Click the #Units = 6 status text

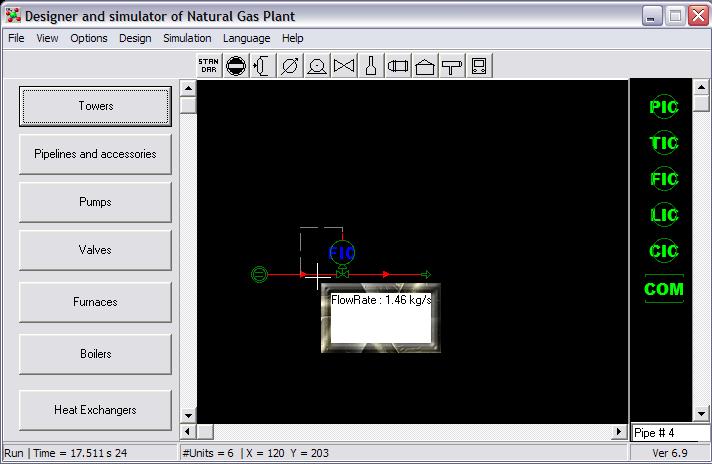pos(208,453)
